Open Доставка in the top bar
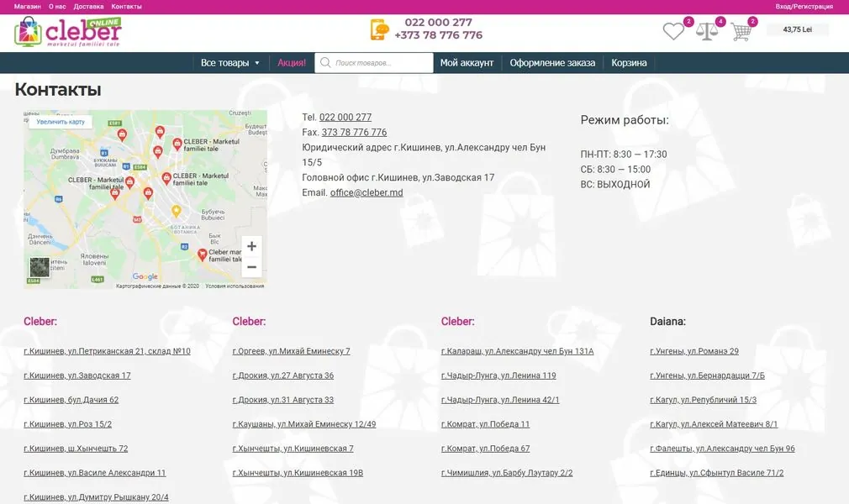Image resolution: width=849 pixels, height=504 pixels. click(88, 7)
